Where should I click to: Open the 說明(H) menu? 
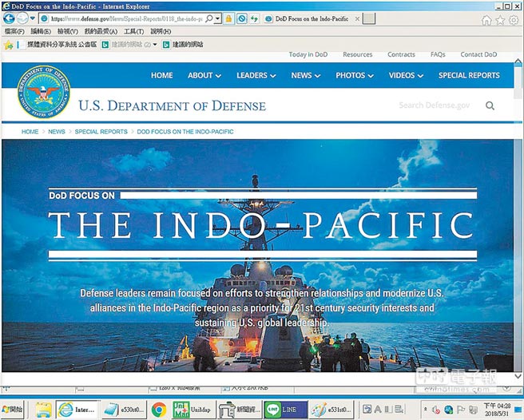(161, 31)
